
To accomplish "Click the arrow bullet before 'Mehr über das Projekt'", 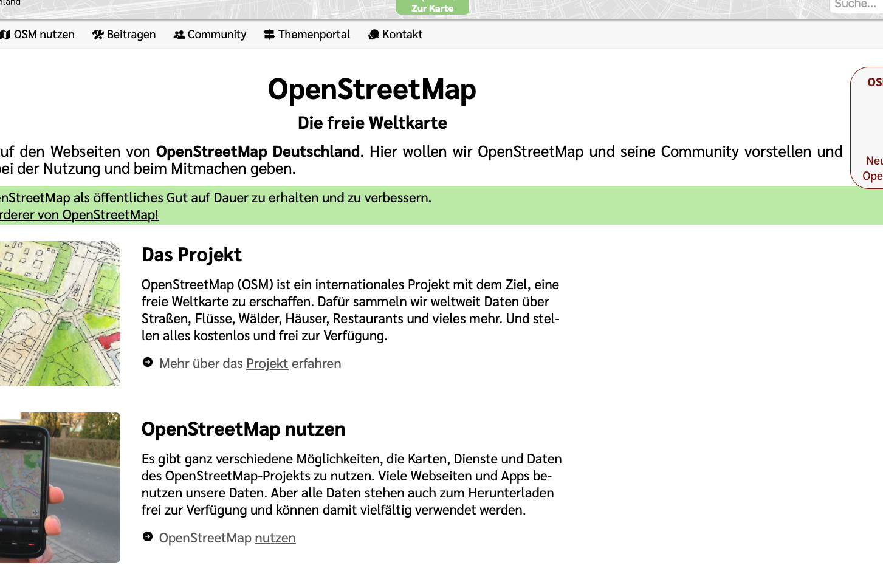I will [148, 363].
